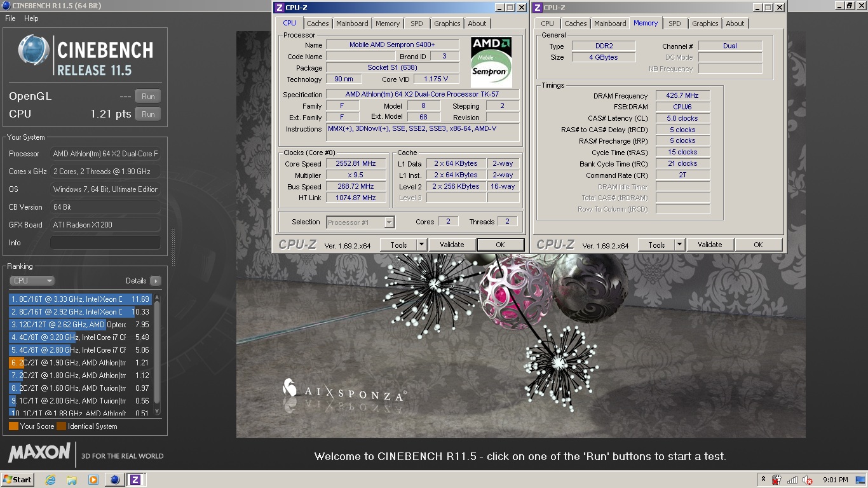
Task: Click Core Speed value 2552.81 MHz
Action: pyautogui.click(x=356, y=163)
